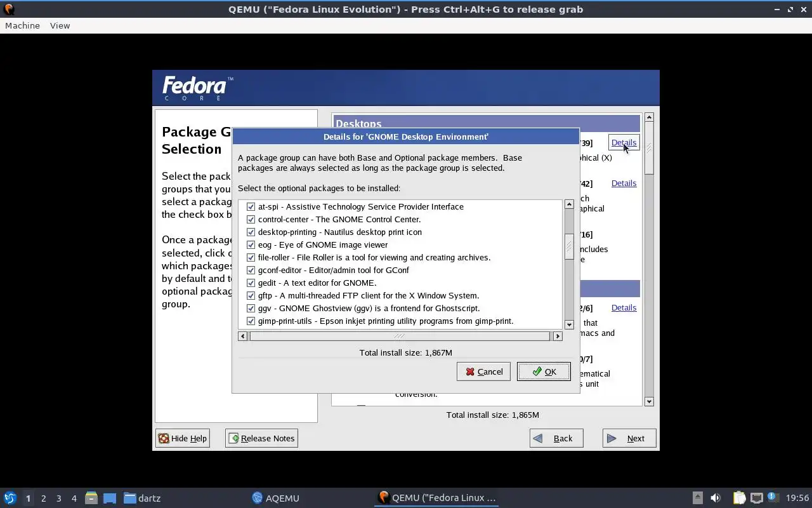Click the QEMU icon in title bar
This screenshot has width=812, height=508.
pyautogui.click(x=9, y=10)
